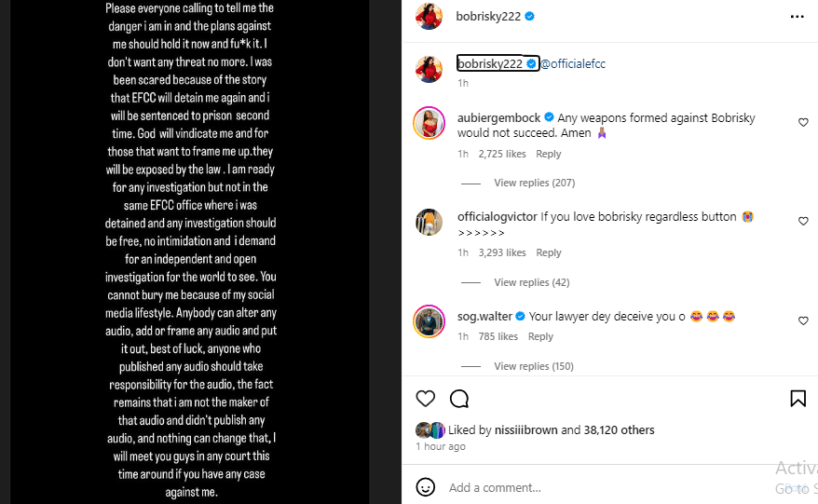This screenshot has width=818, height=504.
Task: Open the @officialefcc mention link
Action: click(573, 63)
